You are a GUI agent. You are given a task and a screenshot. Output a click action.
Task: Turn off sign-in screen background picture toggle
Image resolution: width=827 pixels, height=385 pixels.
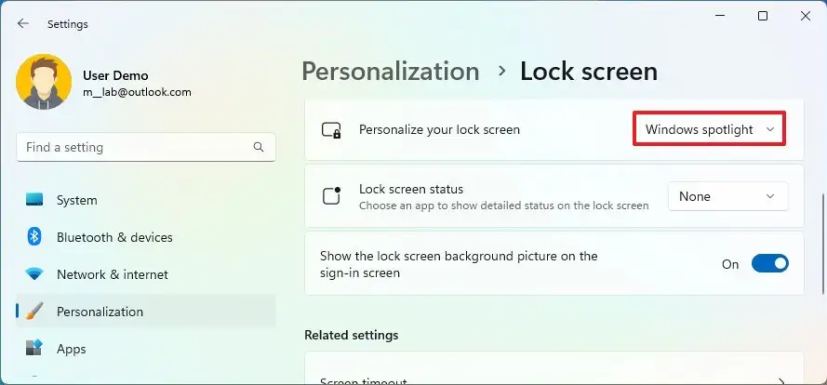(x=770, y=264)
